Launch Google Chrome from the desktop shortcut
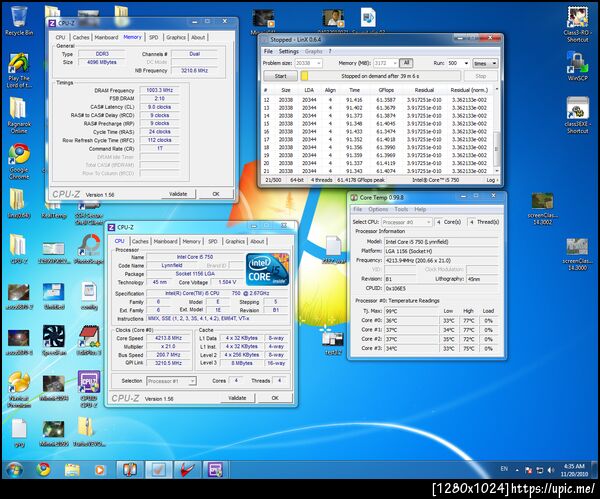Screen dimensions: 600x499 (x=19, y=161)
